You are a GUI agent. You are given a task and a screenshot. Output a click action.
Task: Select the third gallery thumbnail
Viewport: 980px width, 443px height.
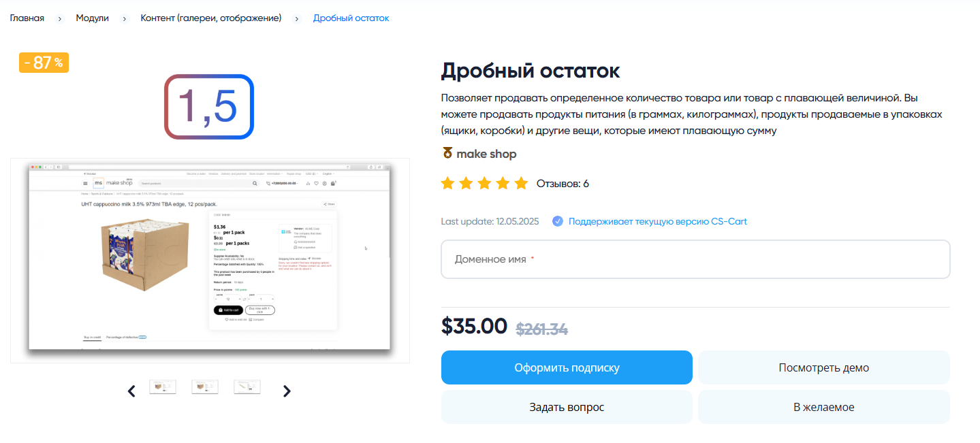pyautogui.click(x=247, y=387)
